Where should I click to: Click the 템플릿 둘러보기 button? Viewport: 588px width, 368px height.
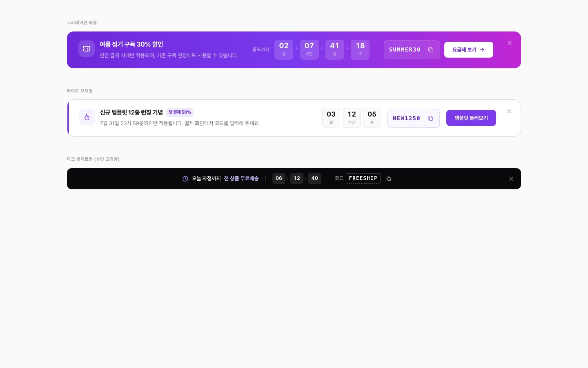click(x=471, y=118)
